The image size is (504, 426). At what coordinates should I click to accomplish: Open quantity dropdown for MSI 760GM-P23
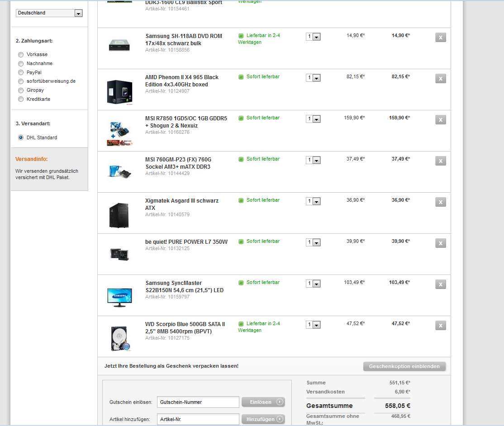tap(313, 160)
